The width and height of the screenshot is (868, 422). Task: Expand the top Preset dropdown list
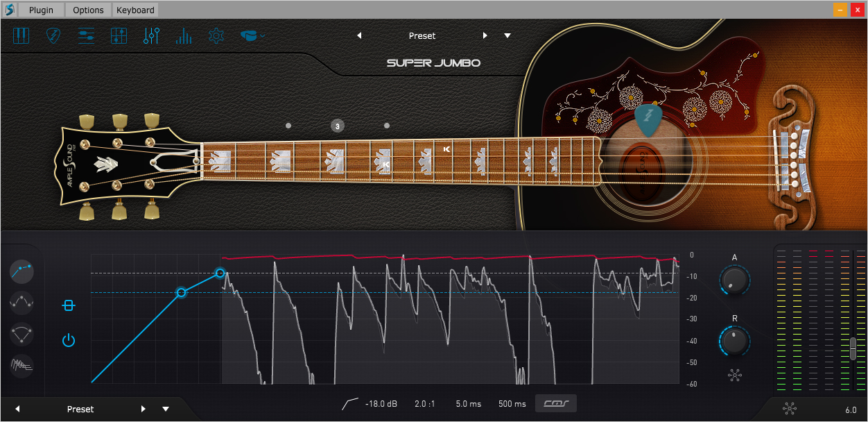coord(507,35)
